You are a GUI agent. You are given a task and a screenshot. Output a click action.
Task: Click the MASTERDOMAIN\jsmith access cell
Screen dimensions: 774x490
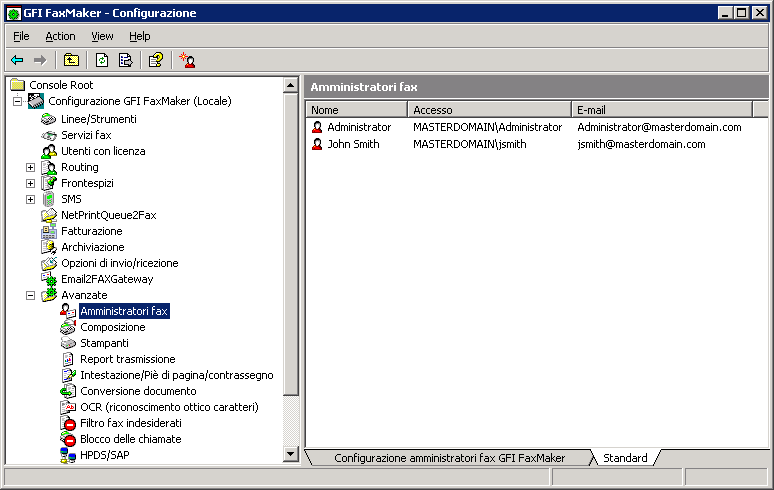469,144
